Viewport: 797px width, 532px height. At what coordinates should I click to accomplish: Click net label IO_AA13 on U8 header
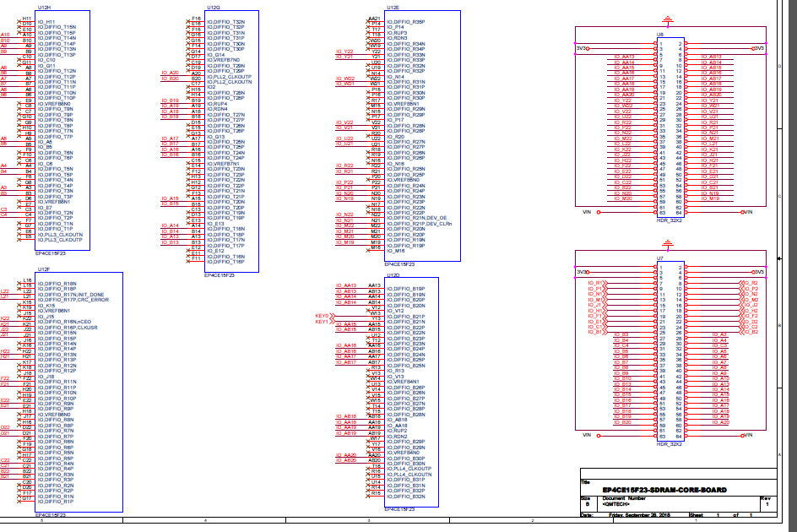click(624, 57)
